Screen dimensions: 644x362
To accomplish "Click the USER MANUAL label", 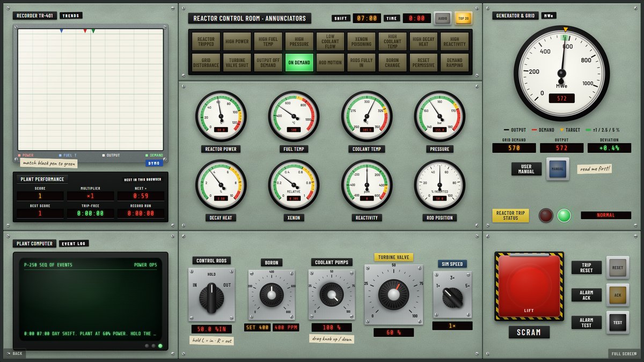I will click(526, 169).
